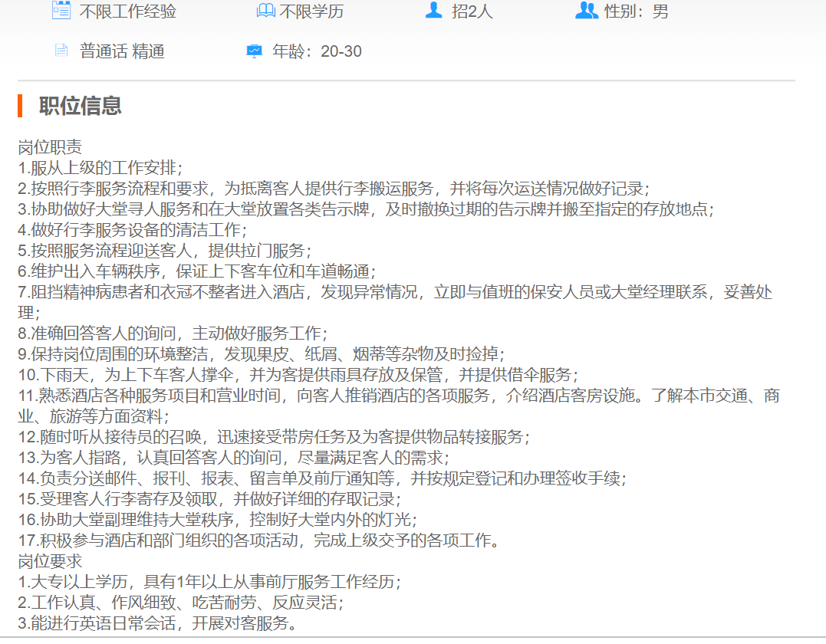Click the work experience icon
Image resolution: width=826 pixels, height=644 pixels.
[61, 11]
